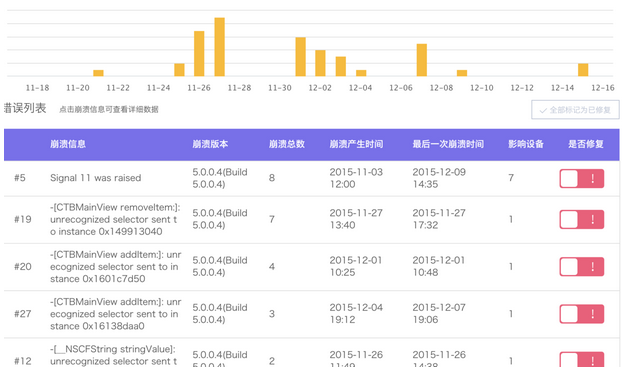Select the chart bar above 12-02
The image size is (622, 378).
pyautogui.click(x=321, y=63)
